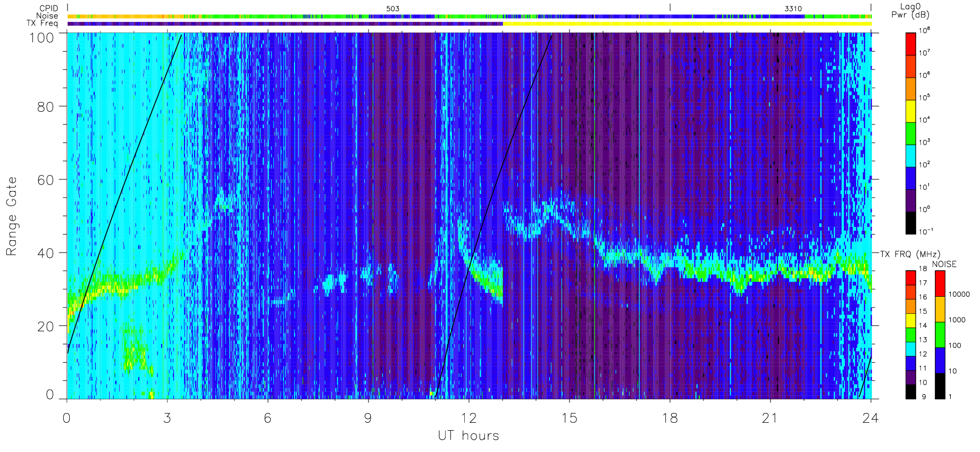Click the y-axis tick label 40
The width and height of the screenshot is (980, 452).
pyautogui.click(x=45, y=253)
